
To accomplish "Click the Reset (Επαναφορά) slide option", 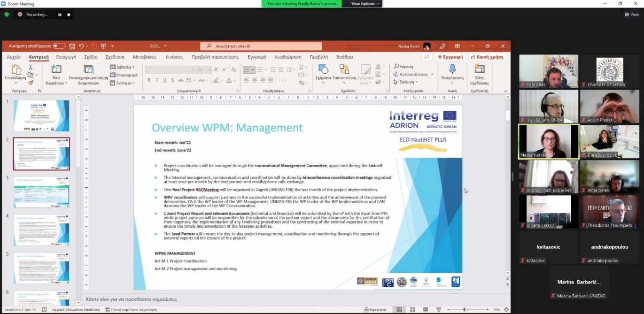I will click(x=124, y=75).
